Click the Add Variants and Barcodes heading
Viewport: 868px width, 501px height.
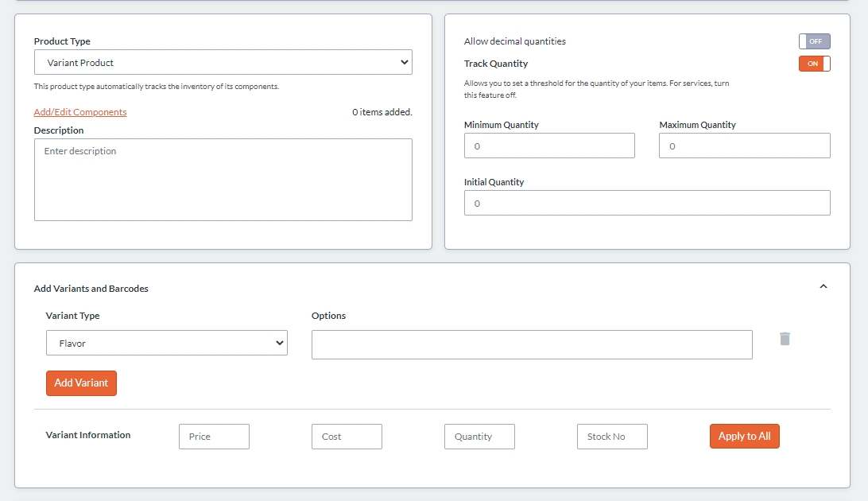91,289
